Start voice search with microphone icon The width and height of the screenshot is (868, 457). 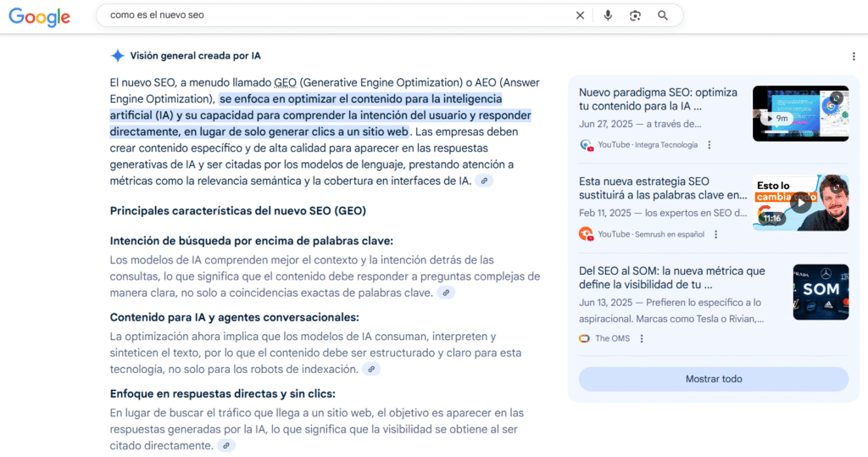point(608,15)
